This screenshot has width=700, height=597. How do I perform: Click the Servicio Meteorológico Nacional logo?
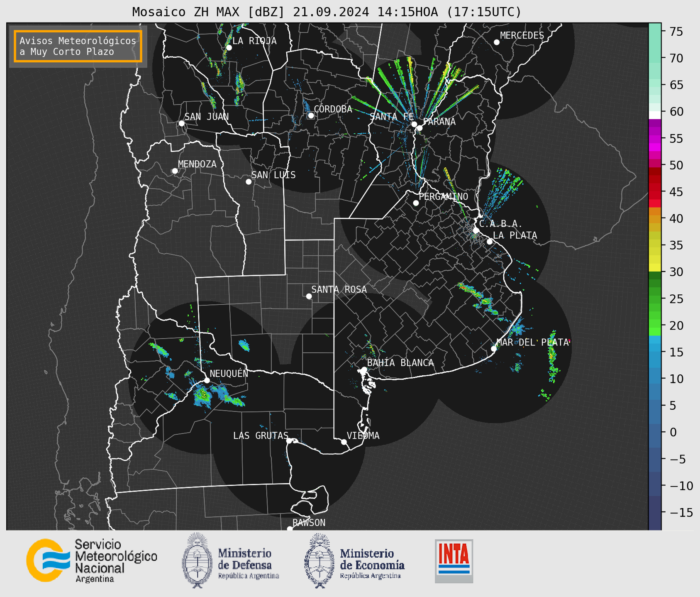(92, 560)
